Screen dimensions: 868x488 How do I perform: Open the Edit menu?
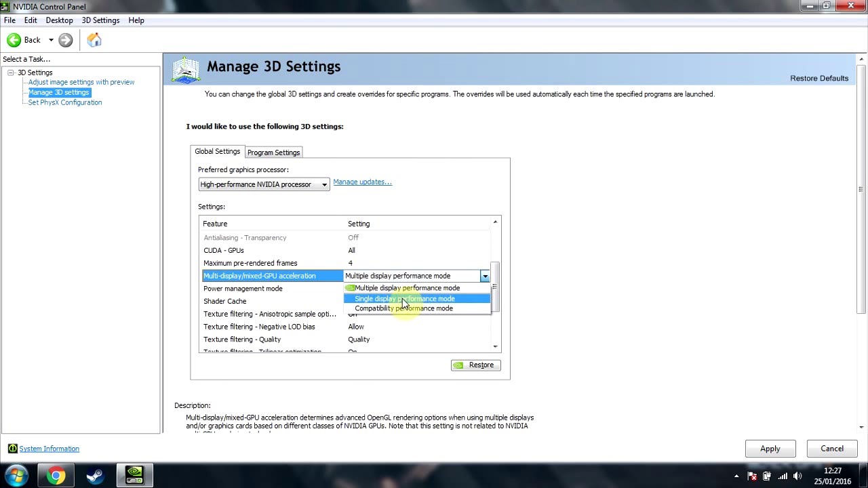31,20
